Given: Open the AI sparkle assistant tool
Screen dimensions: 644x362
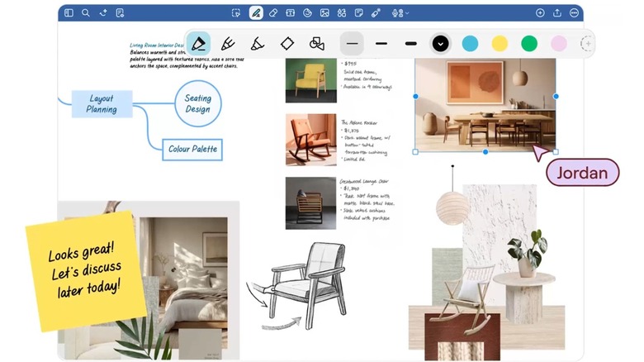Looking at the screenshot, I should pyautogui.click(x=103, y=13).
